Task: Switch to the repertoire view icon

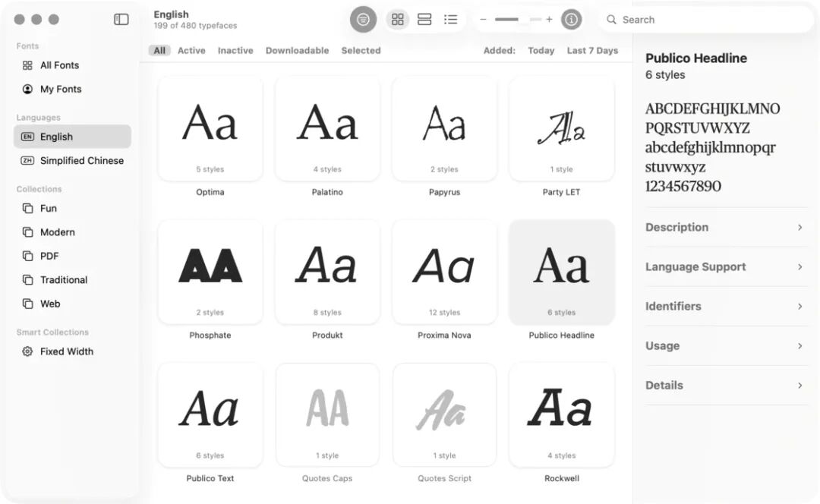Action: coord(424,19)
